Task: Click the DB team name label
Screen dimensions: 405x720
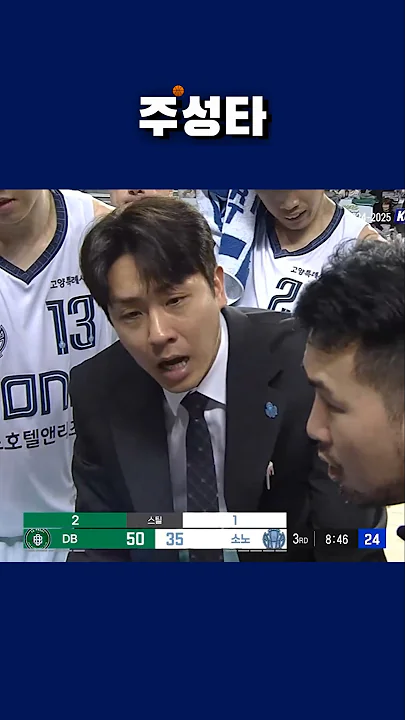Action: click(70, 539)
